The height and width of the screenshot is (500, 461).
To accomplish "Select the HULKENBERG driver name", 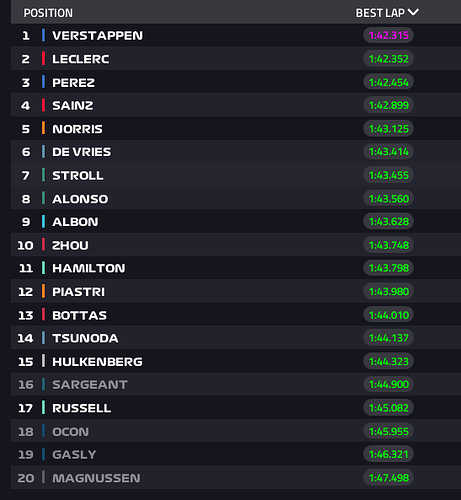I will [x=97, y=362].
